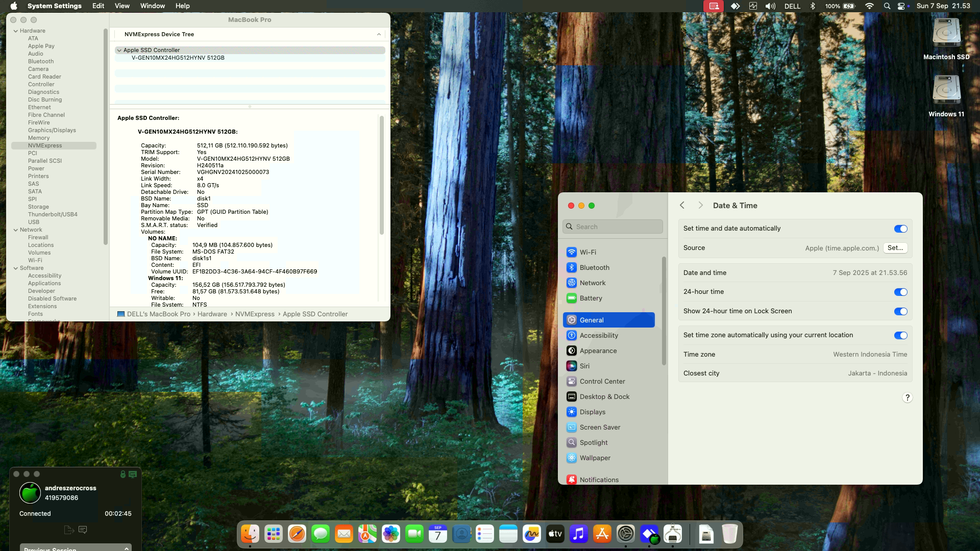Toggle Show 24-hour time on Lock Screen
The image size is (980, 551).
point(900,312)
